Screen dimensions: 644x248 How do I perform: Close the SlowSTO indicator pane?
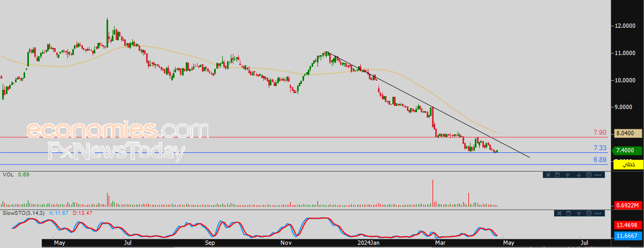(x=559, y=213)
